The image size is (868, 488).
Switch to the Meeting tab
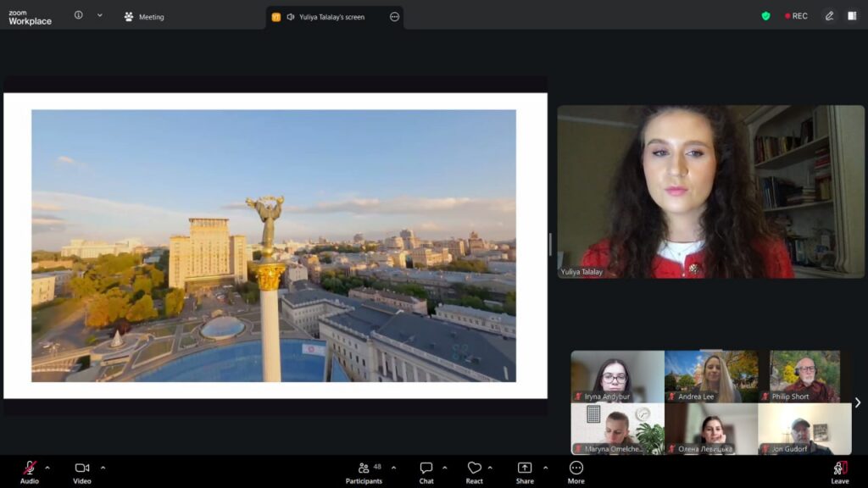click(144, 17)
